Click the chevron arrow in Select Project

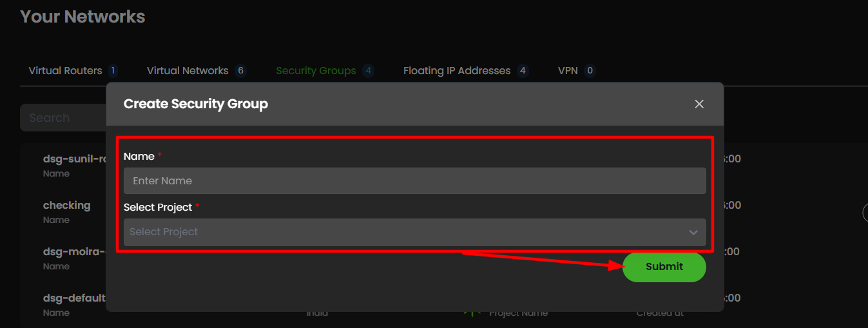point(693,232)
